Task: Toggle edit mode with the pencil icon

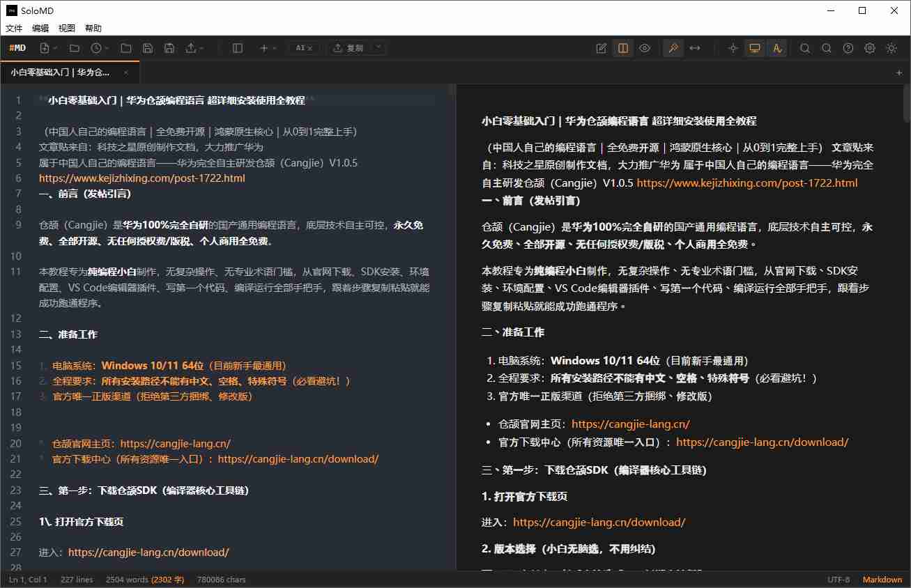Action: pyautogui.click(x=601, y=47)
